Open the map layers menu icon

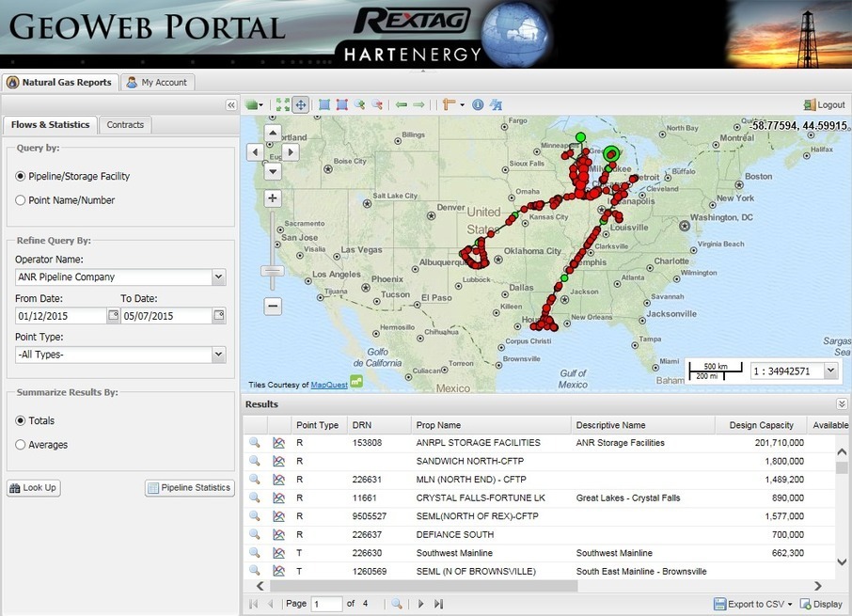click(x=253, y=104)
